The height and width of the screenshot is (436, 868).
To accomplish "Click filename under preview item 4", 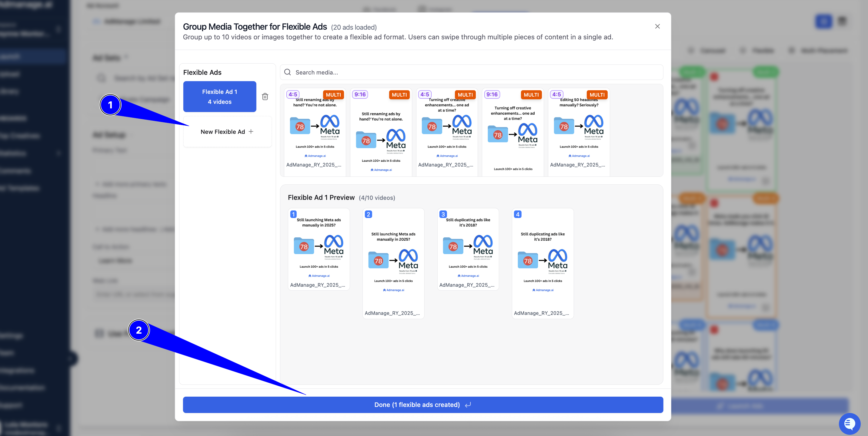I will tap(541, 313).
